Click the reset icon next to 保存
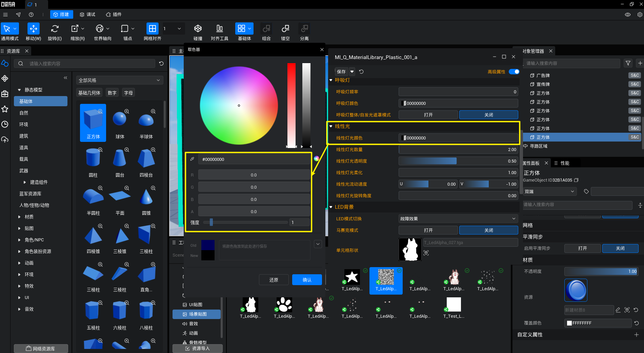This screenshot has height=353, width=644. click(x=361, y=72)
